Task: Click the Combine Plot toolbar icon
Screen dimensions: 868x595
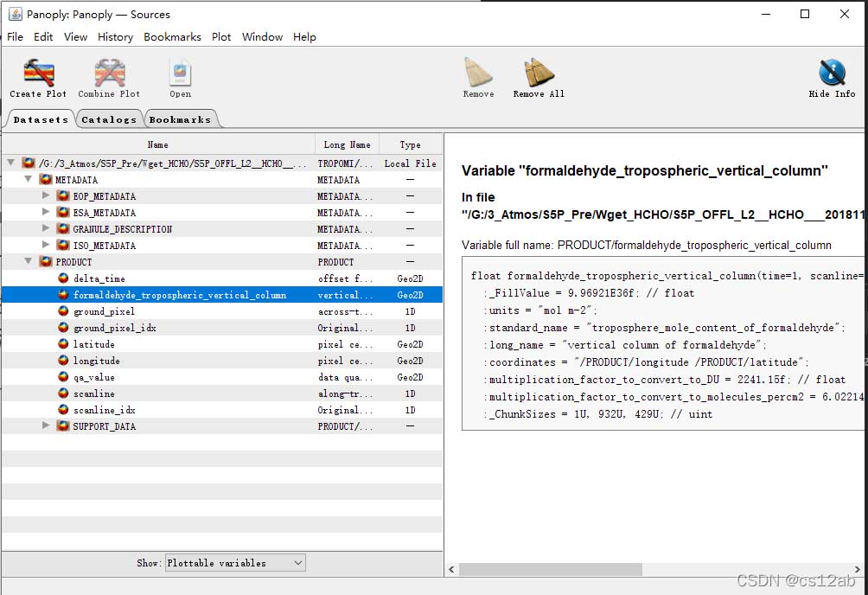Action: pyautogui.click(x=109, y=73)
